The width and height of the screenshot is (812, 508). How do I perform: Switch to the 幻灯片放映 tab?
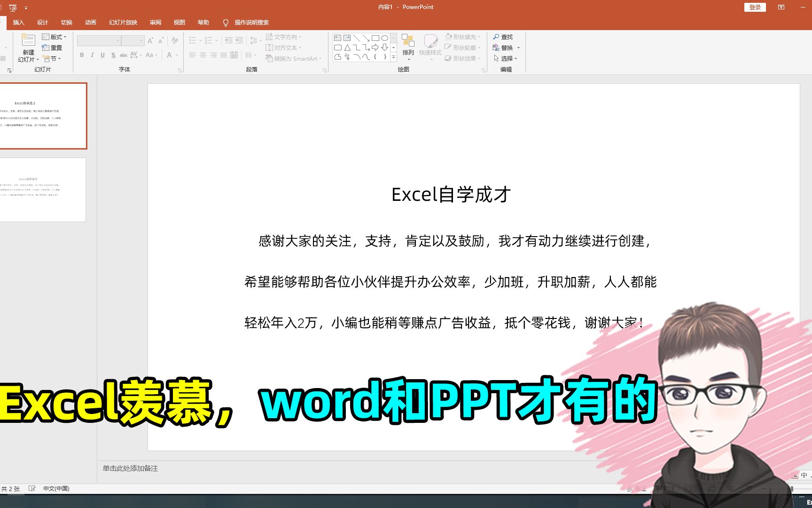(123, 22)
